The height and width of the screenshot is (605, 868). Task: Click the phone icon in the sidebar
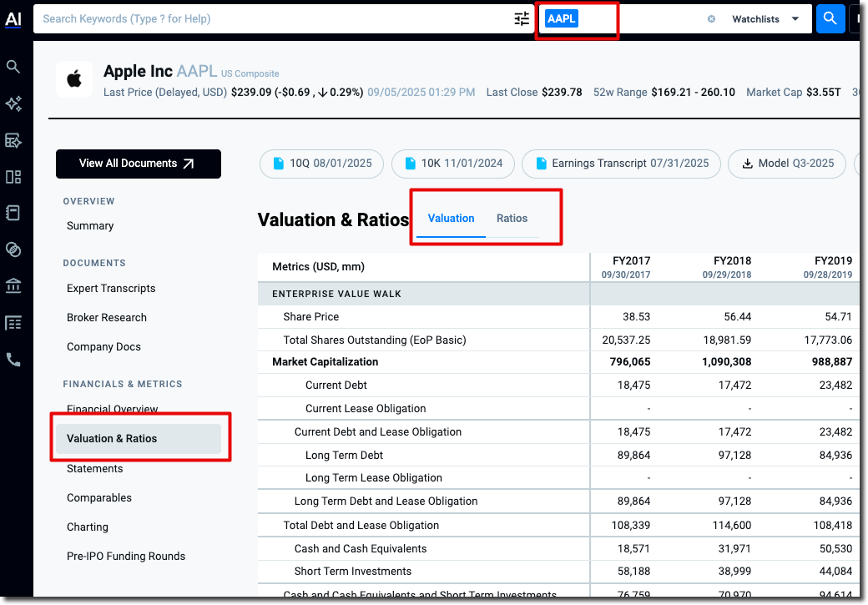[13, 360]
